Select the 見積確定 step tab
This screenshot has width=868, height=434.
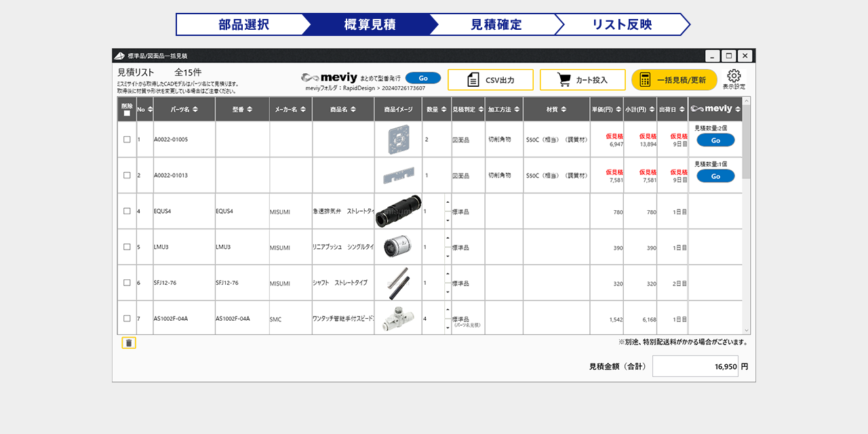tap(496, 24)
